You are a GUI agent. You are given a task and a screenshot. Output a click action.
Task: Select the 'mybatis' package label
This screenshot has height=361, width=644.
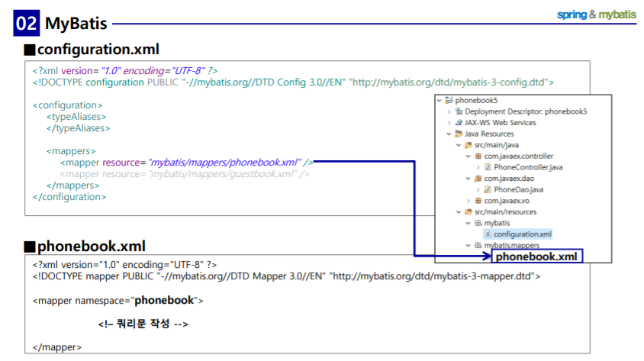(x=497, y=223)
